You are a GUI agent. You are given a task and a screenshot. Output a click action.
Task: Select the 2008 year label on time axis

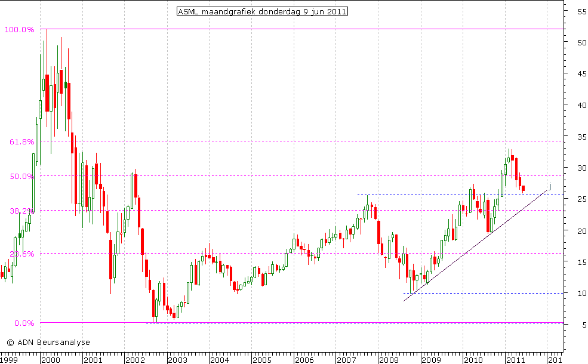coord(389,360)
